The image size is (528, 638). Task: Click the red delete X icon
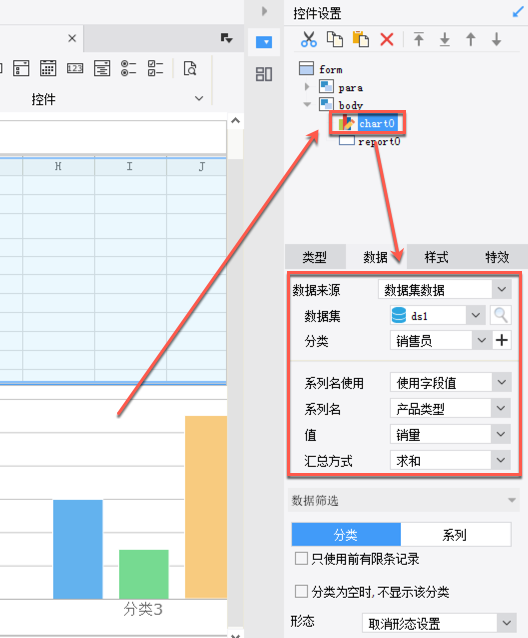click(387, 39)
